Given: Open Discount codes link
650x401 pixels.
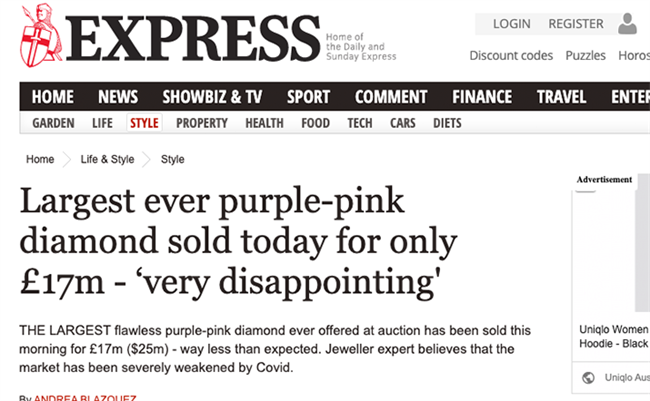Looking at the screenshot, I should (511, 56).
